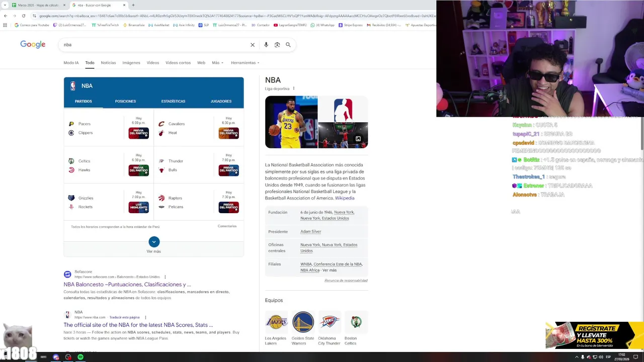
Task: Open the Cavaliers vs Heat game preview
Action: tap(228, 133)
